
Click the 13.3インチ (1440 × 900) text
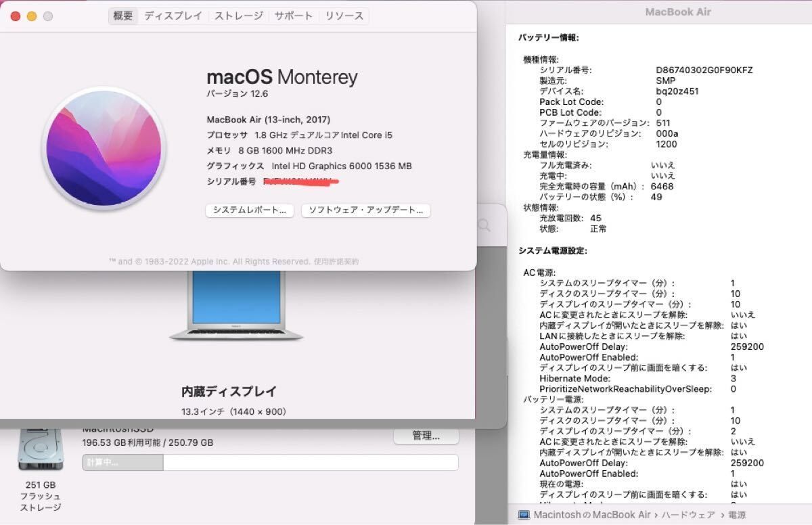[234, 411]
